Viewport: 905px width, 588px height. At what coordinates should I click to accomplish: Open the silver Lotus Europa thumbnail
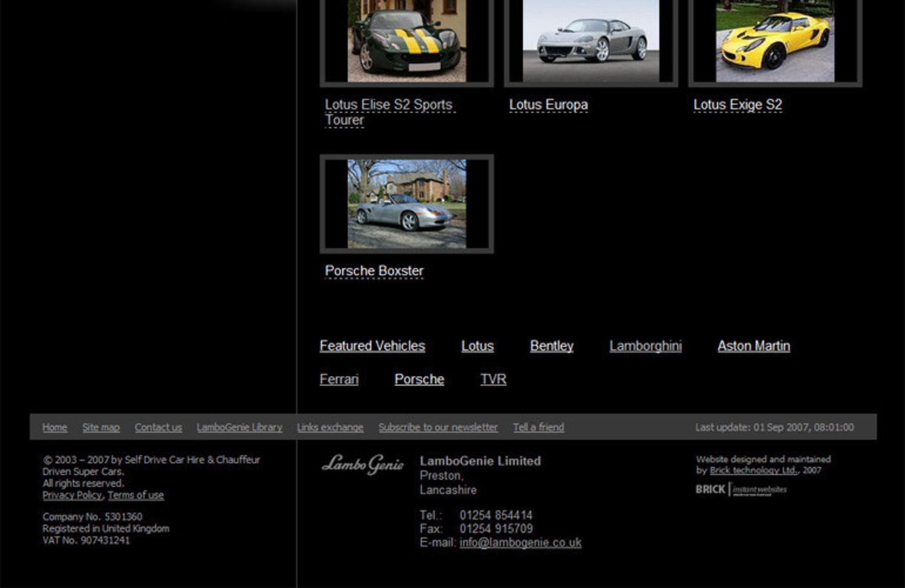[x=591, y=42]
